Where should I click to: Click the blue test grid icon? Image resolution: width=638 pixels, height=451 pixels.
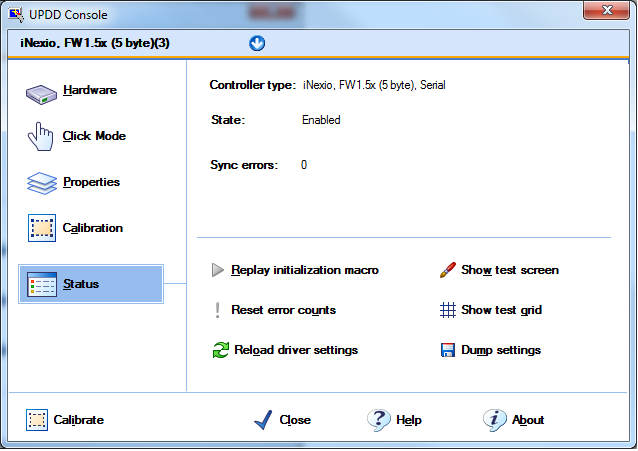448,310
